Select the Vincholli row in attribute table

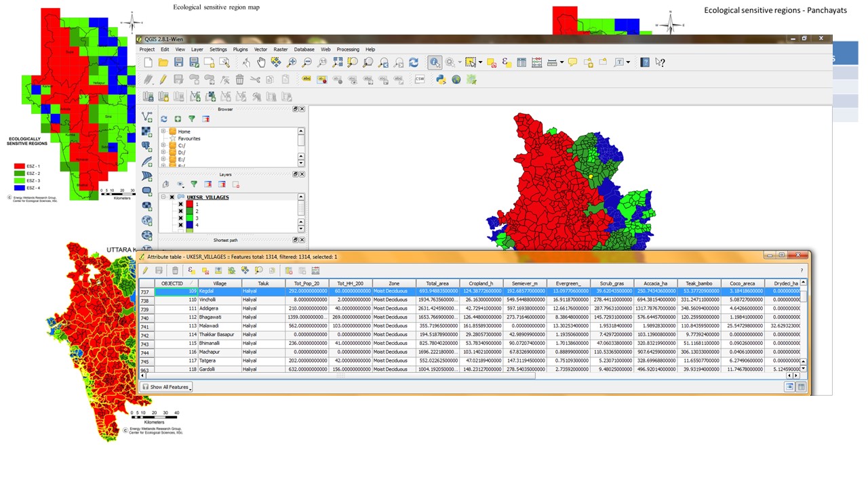point(208,300)
